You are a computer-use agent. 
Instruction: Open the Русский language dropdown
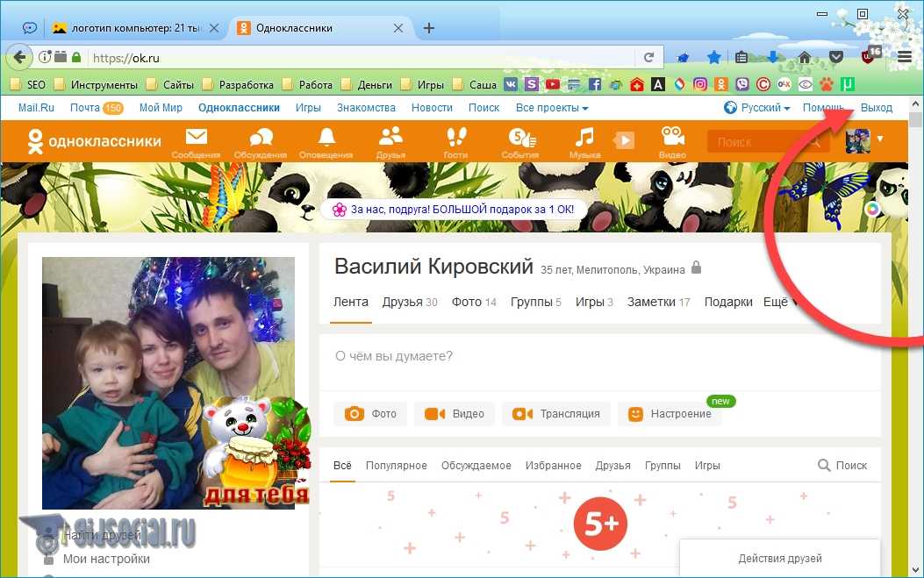tap(756, 108)
